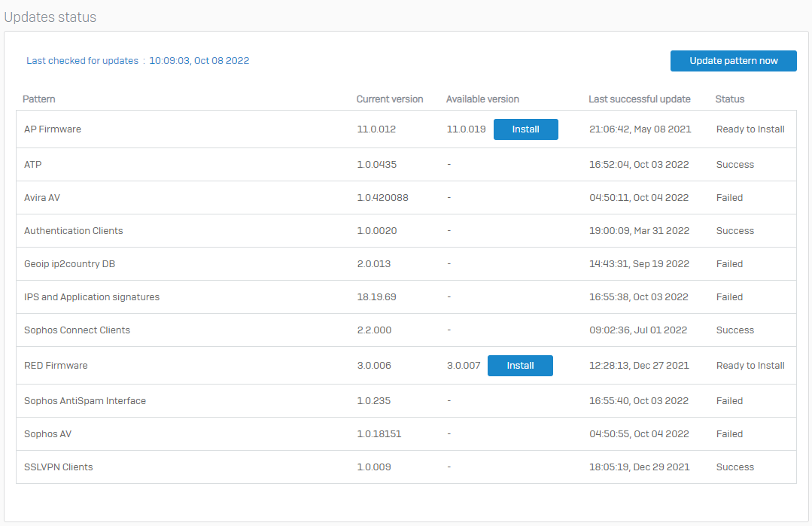Select the Sophos AV pattern name

pyautogui.click(x=47, y=434)
